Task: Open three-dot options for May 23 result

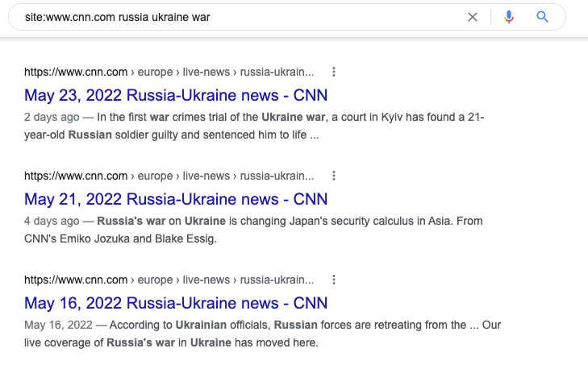Action: click(334, 72)
